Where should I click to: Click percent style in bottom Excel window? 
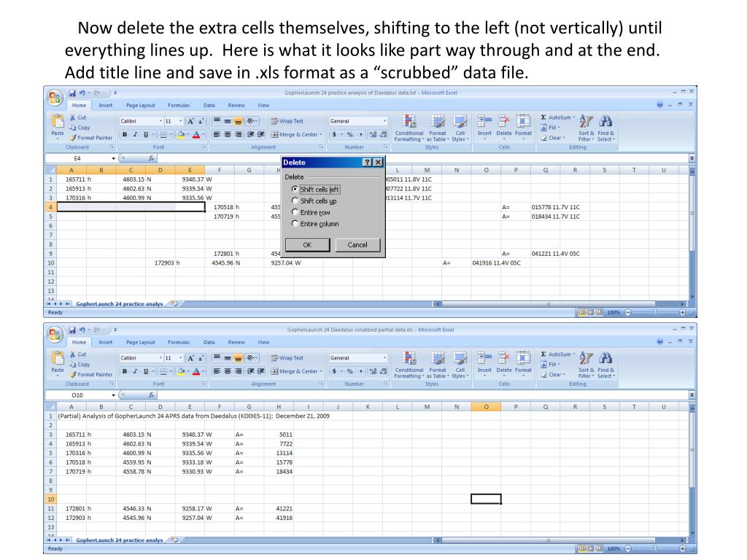(350, 371)
